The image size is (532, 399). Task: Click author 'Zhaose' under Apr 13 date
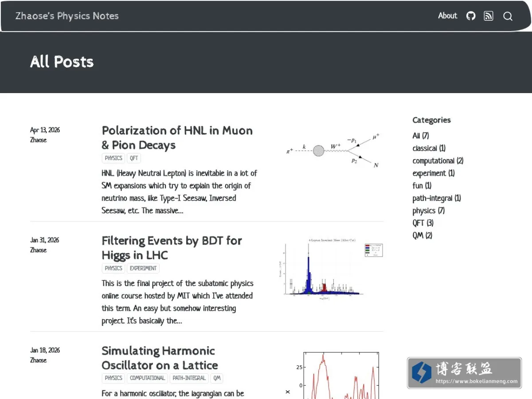coord(38,140)
